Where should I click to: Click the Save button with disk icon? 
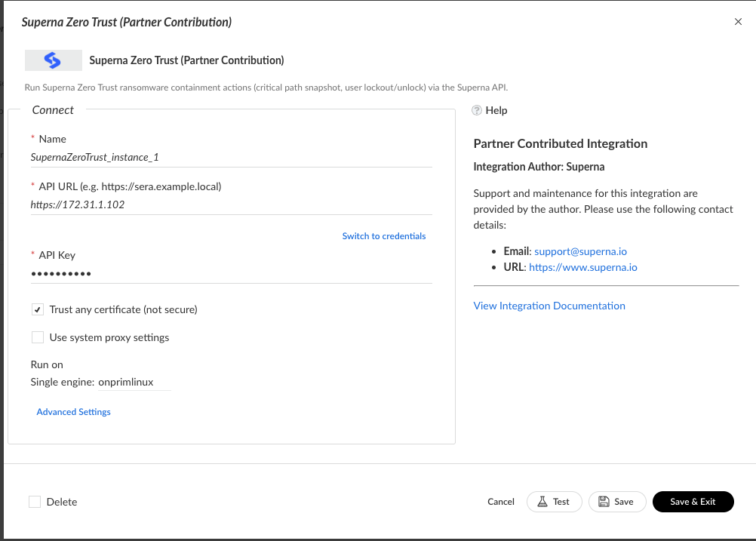click(616, 502)
